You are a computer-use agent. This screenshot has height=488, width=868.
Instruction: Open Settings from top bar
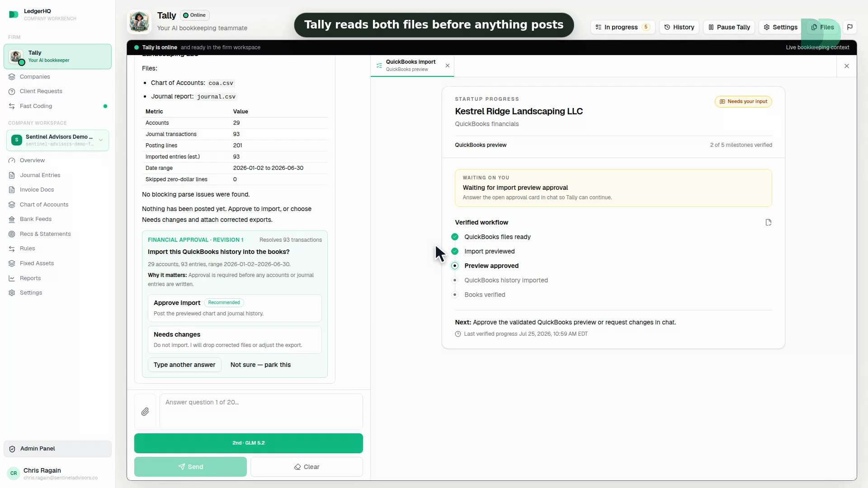point(780,27)
